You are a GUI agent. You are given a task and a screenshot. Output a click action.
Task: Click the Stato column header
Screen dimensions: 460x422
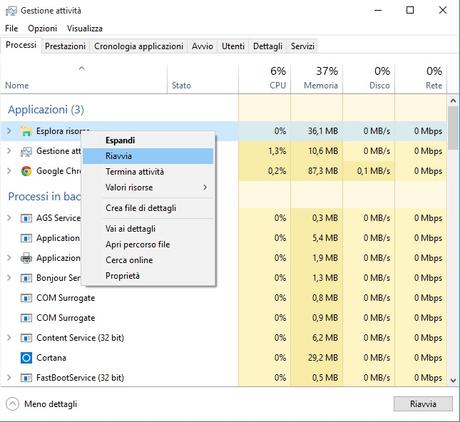pos(203,79)
